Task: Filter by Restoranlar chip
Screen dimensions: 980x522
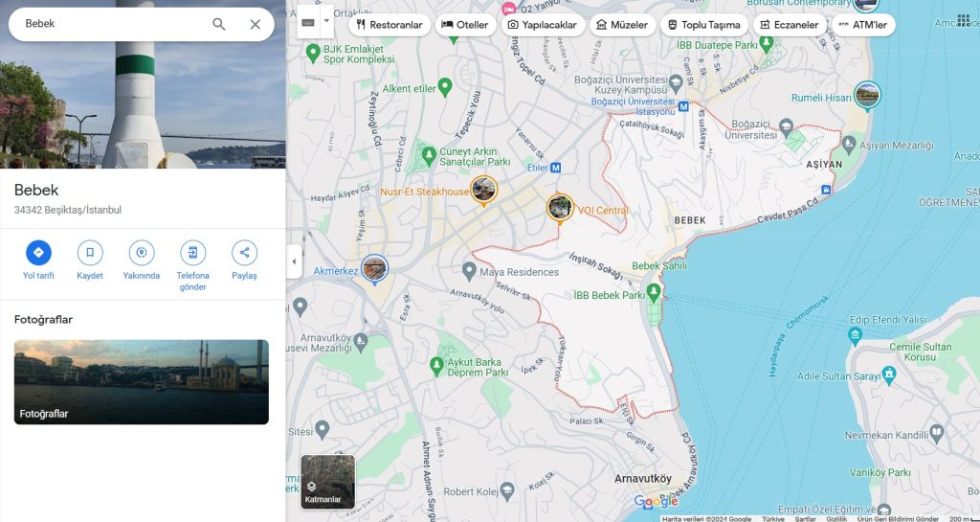Action: click(x=390, y=25)
